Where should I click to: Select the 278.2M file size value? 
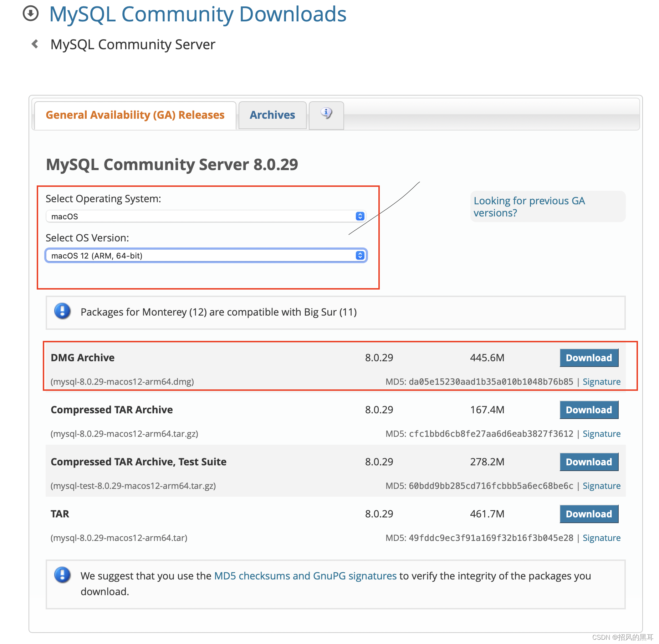pyautogui.click(x=487, y=462)
